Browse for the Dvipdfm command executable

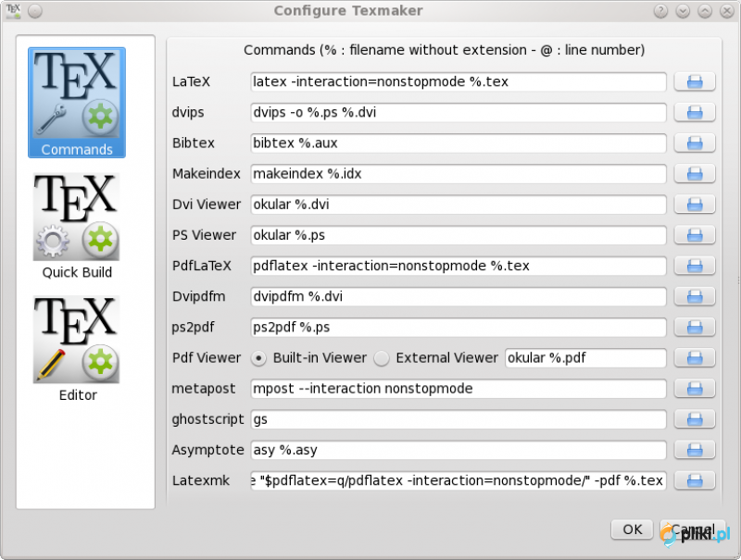(x=694, y=296)
